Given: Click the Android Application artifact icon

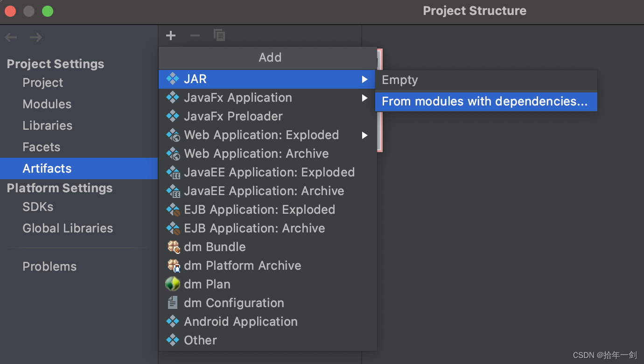Looking at the screenshot, I should [x=172, y=321].
